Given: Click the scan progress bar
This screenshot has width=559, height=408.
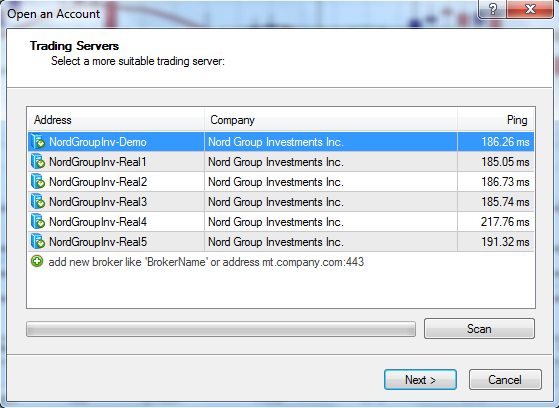Looking at the screenshot, I should 221,329.
